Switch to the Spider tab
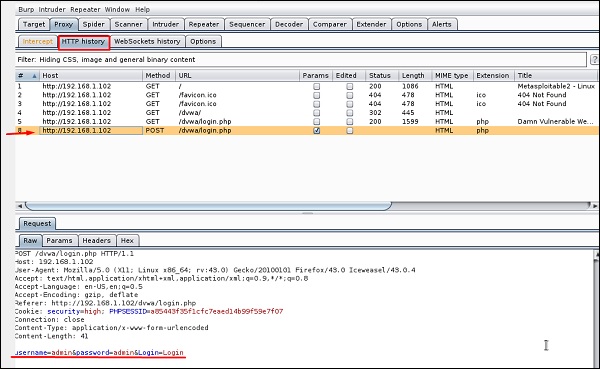Screen dimensions: 600x369 (93, 24)
